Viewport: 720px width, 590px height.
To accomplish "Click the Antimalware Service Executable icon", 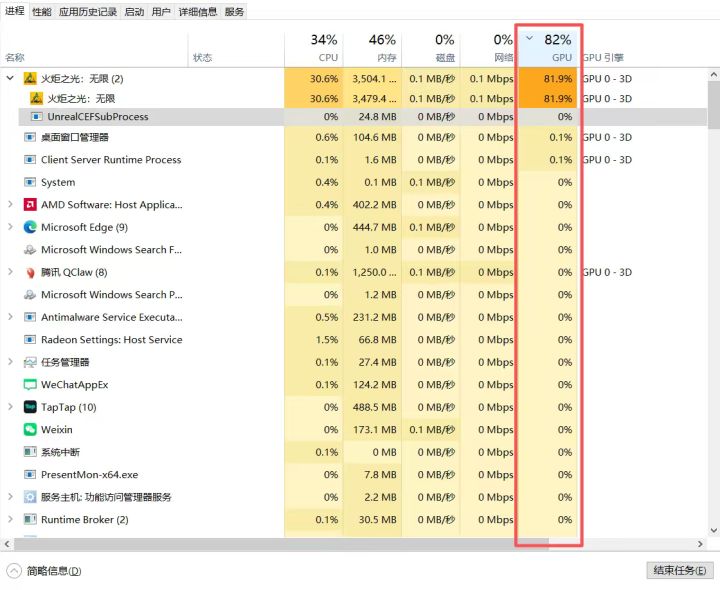I will coord(30,317).
